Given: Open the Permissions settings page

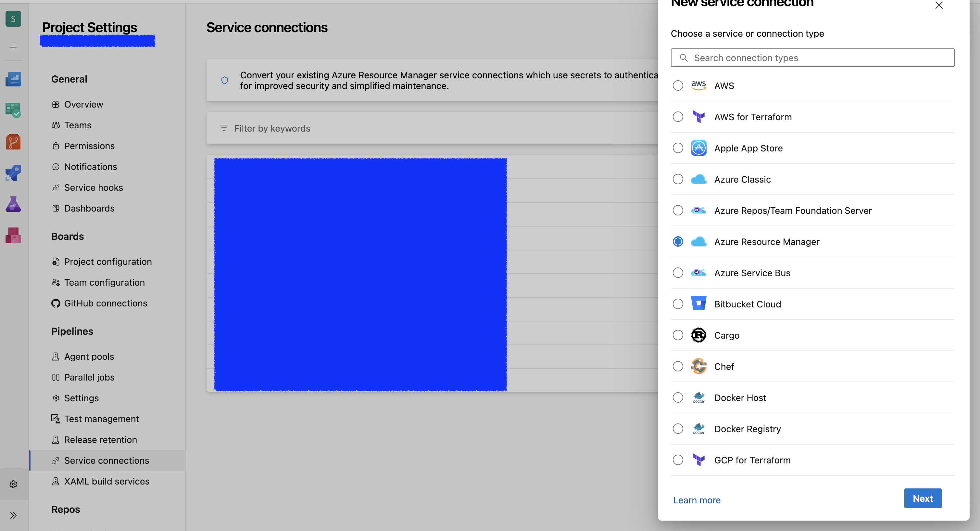Looking at the screenshot, I should pos(89,146).
